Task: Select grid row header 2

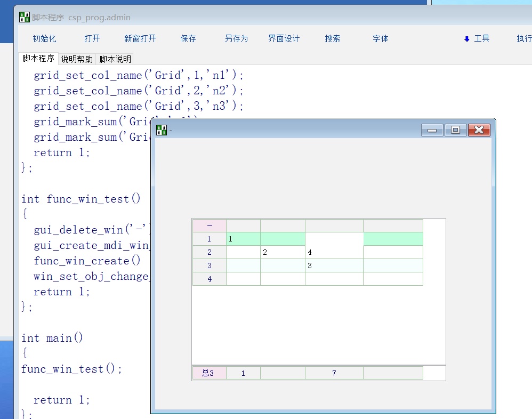Action: [209, 252]
